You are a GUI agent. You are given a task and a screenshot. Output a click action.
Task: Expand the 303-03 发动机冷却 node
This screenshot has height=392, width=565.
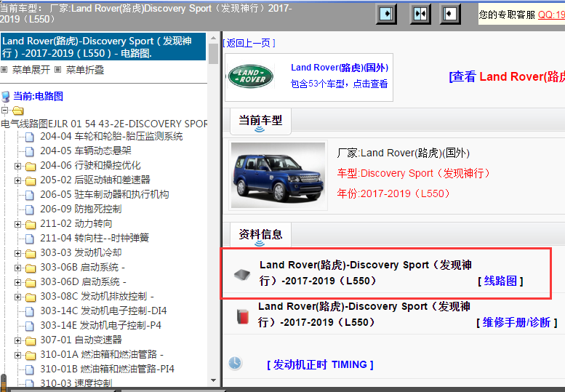click(x=17, y=253)
